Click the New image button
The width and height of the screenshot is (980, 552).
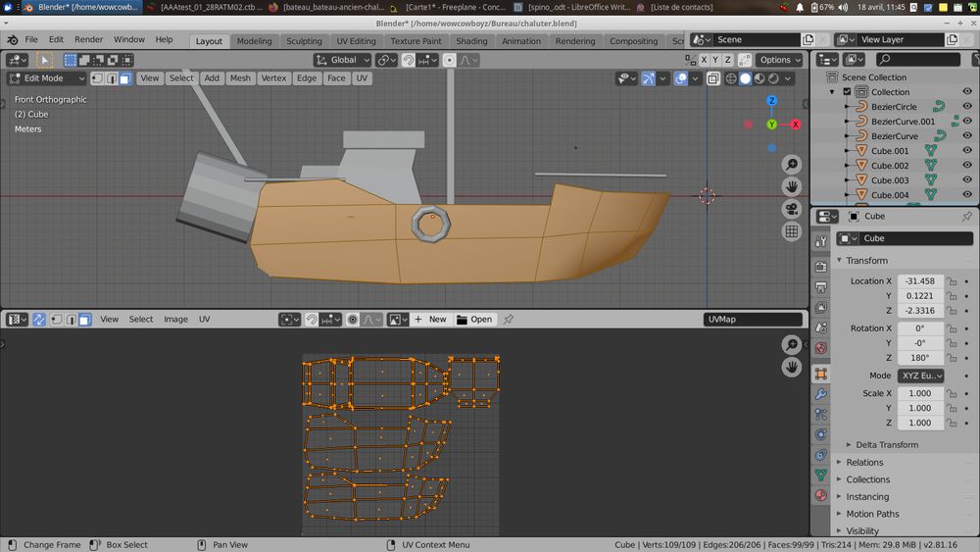pyautogui.click(x=430, y=320)
